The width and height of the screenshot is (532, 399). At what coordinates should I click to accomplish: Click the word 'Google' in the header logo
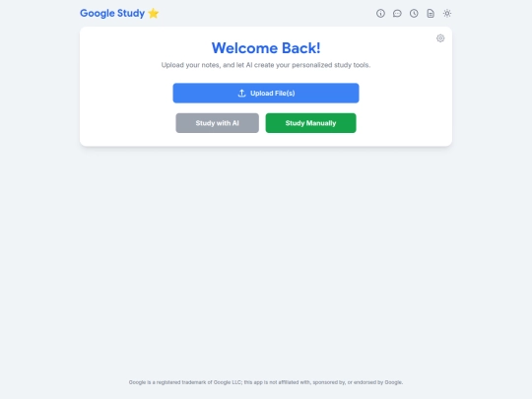coord(97,13)
